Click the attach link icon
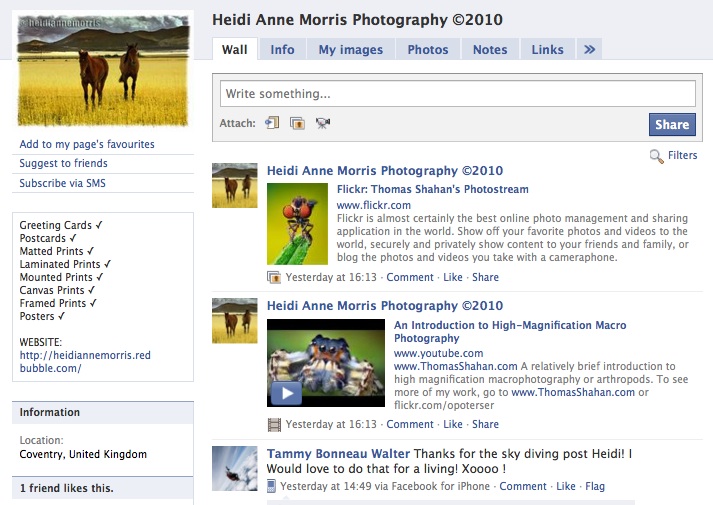 (272, 123)
